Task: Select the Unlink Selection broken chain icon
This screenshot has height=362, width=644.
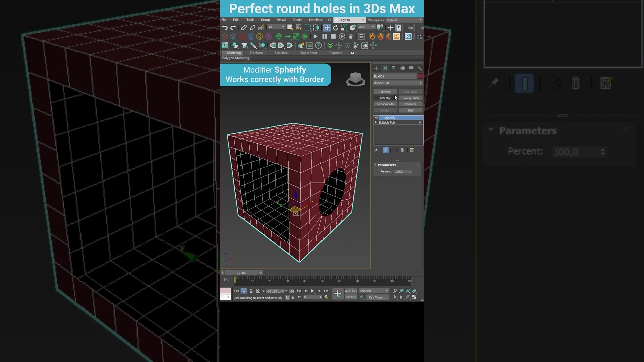Action: click(253, 27)
